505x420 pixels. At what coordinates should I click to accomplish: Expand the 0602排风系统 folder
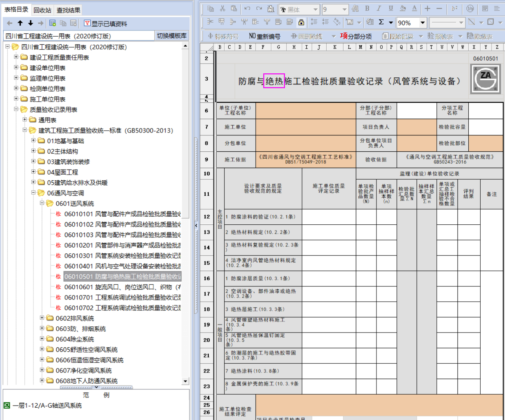click(42, 318)
